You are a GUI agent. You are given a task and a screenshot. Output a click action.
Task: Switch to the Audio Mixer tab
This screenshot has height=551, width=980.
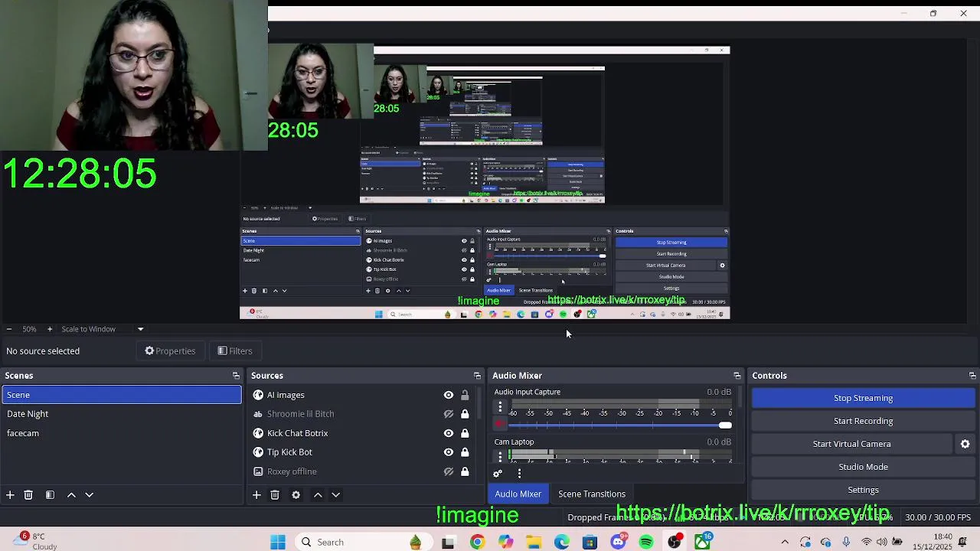tap(518, 494)
